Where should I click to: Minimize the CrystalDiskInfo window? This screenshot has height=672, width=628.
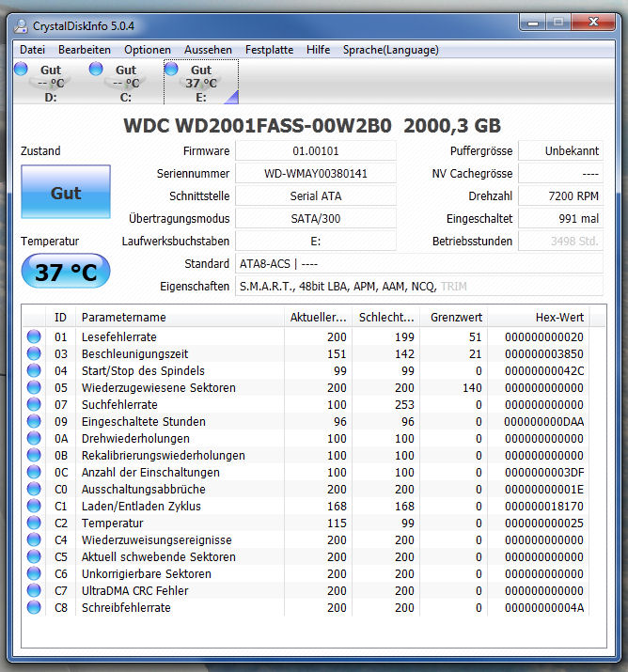point(533,23)
